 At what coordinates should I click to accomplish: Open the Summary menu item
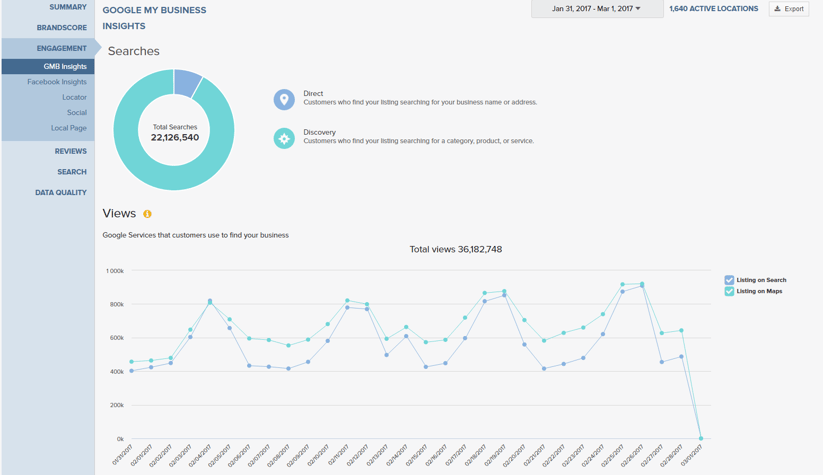tap(68, 7)
